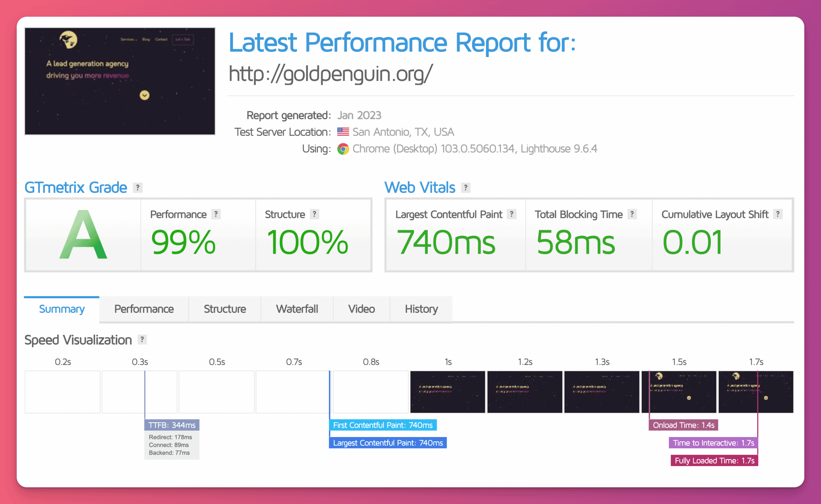Screen dimensions: 821x504
Task: Open the Speed Visualization help icon
Action: click(x=142, y=340)
